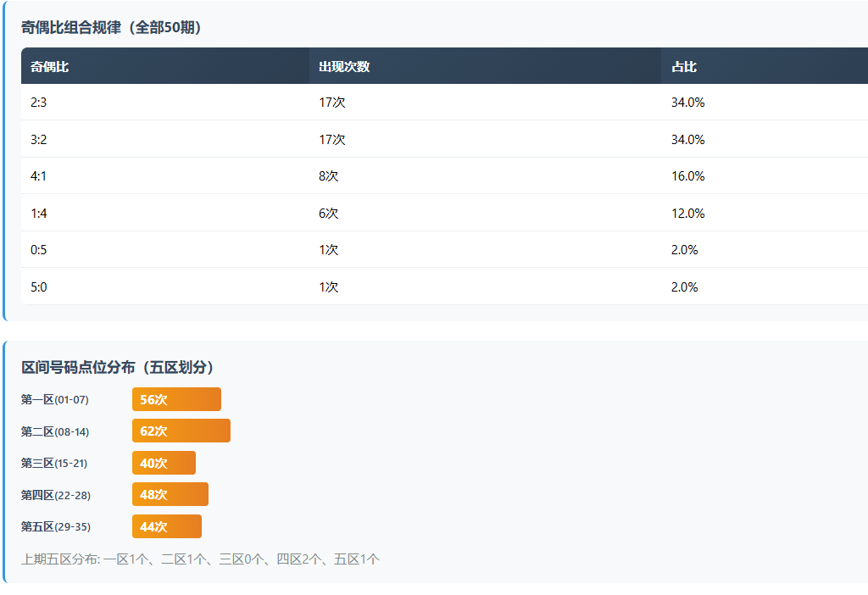The width and height of the screenshot is (868, 595).
Task: Select the 3:2 ratio row cell
Action: (39, 140)
